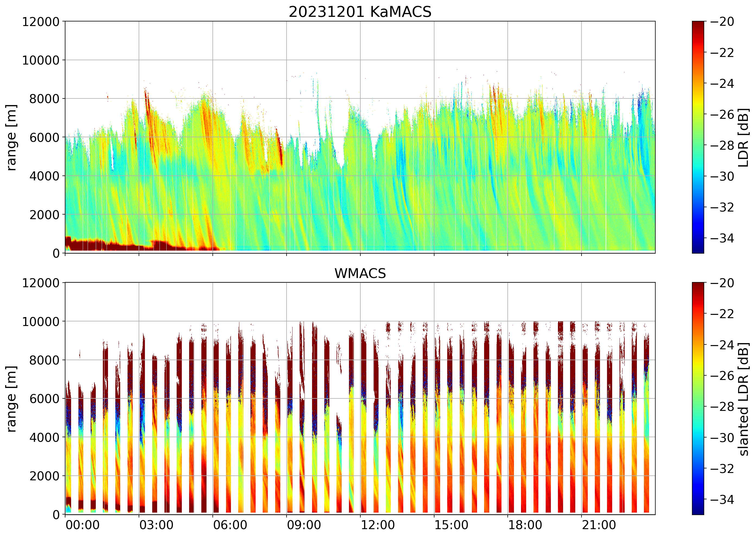This screenshot has height=537, width=756.
Task: Click the '-20' label on the top colorbar
Action: [722, 22]
